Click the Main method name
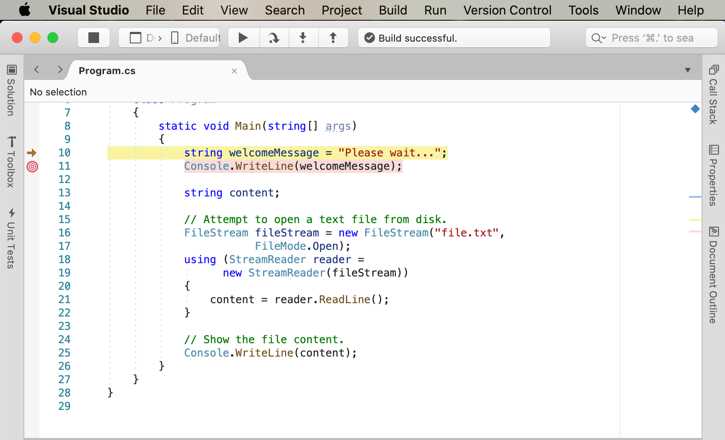The height and width of the screenshot is (440, 725). click(248, 126)
